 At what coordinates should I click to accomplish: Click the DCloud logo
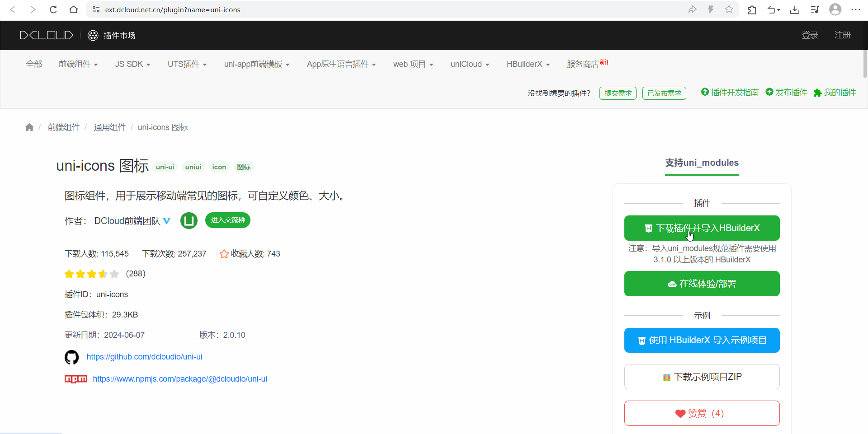pyautogui.click(x=47, y=35)
